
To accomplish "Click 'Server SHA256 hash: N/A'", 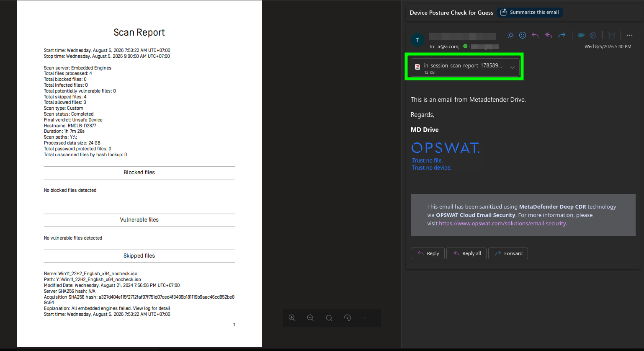I will point(70,291).
